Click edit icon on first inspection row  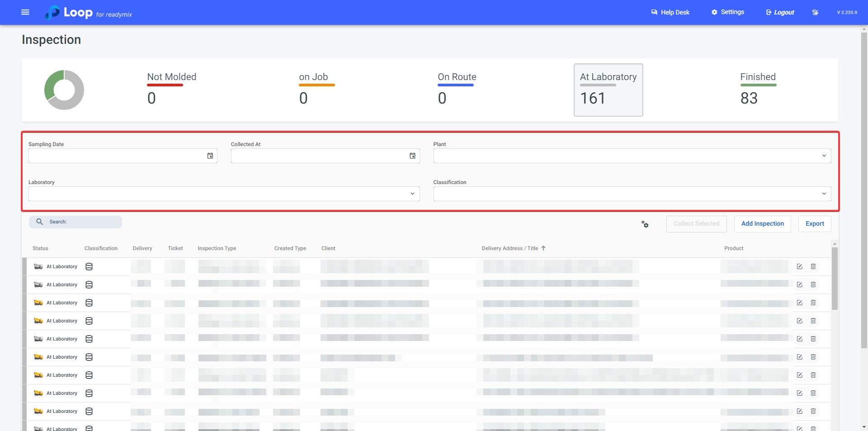point(799,267)
